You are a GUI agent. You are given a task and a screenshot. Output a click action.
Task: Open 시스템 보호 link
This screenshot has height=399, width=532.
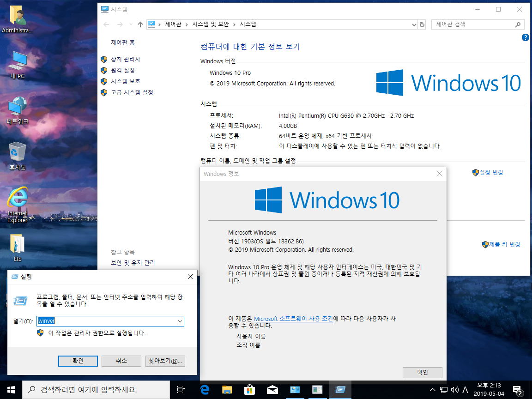tap(126, 81)
